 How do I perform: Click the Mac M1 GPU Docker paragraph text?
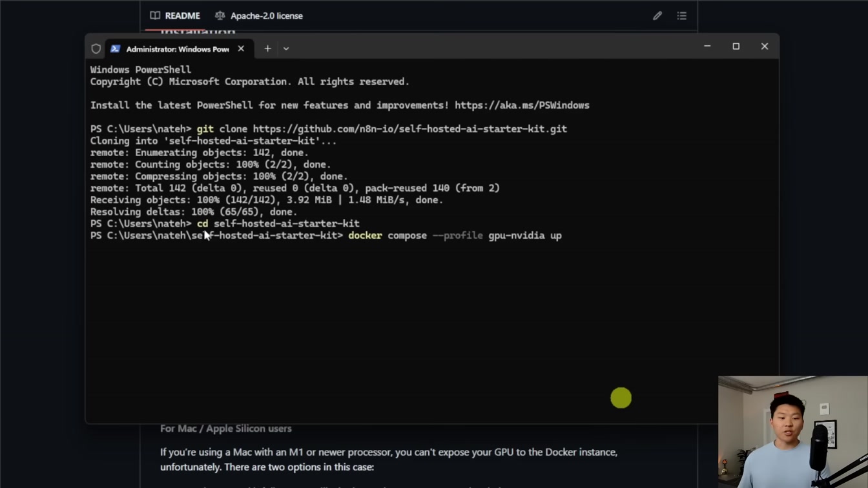389,460
